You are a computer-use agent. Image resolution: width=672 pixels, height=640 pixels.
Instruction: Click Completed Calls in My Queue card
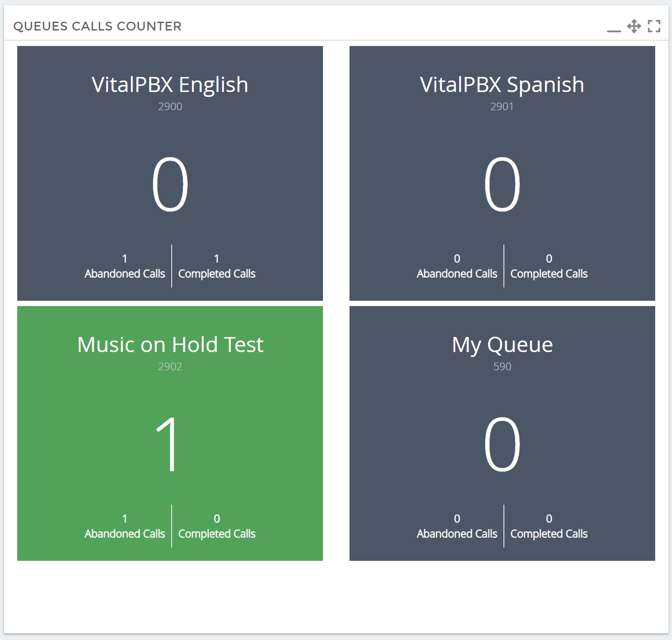pyautogui.click(x=549, y=534)
